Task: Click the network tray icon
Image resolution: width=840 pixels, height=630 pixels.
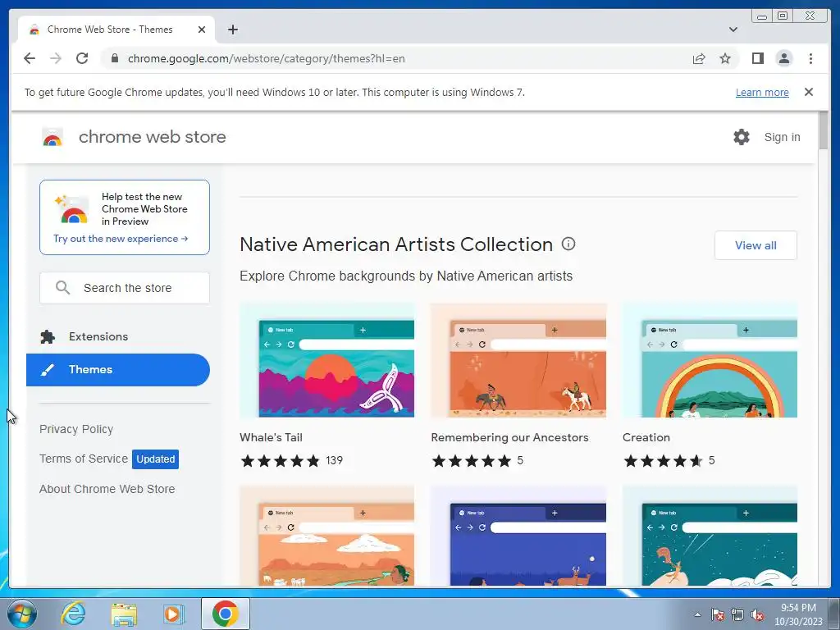Action: point(737,614)
